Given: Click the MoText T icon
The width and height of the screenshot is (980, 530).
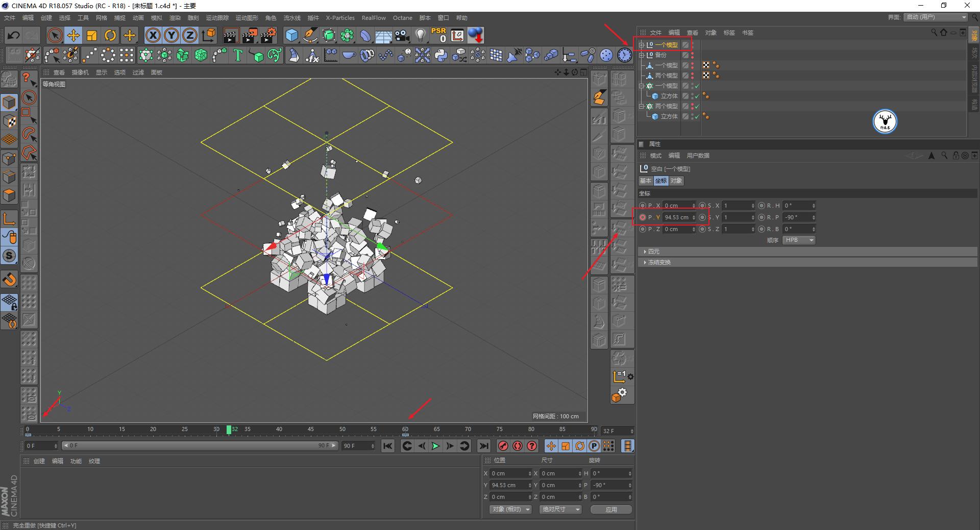Looking at the screenshot, I should [x=237, y=55].
